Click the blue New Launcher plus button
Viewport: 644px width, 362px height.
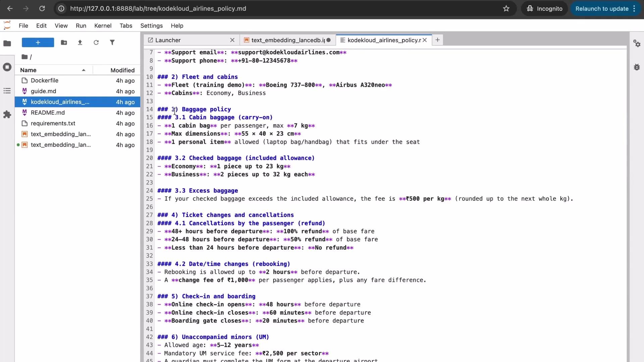point(38,43)
